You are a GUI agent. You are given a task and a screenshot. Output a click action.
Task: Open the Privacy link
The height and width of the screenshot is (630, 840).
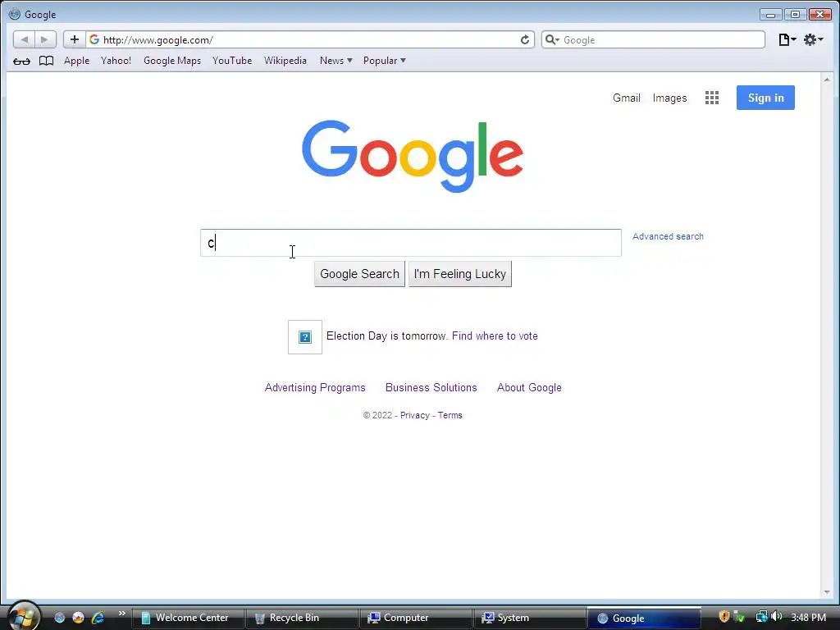[x=414, y=415]
